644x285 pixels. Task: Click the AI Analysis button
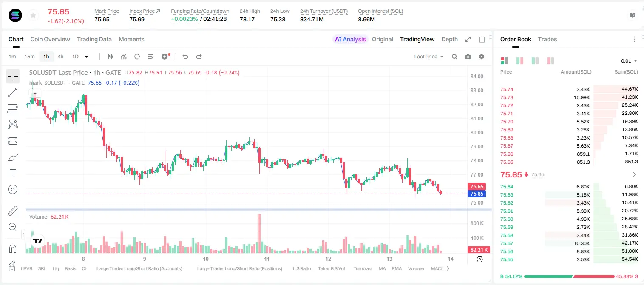(x=350, y=39)
